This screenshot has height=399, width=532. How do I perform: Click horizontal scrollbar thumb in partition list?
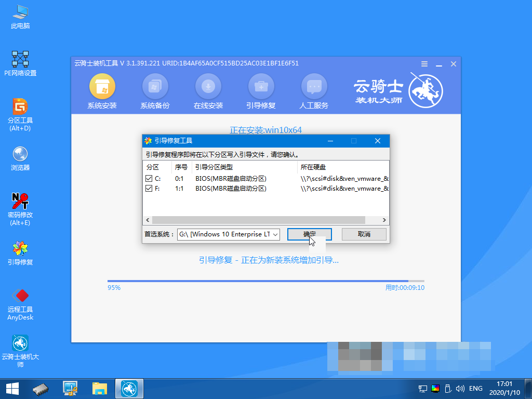[x=259, y=220]
